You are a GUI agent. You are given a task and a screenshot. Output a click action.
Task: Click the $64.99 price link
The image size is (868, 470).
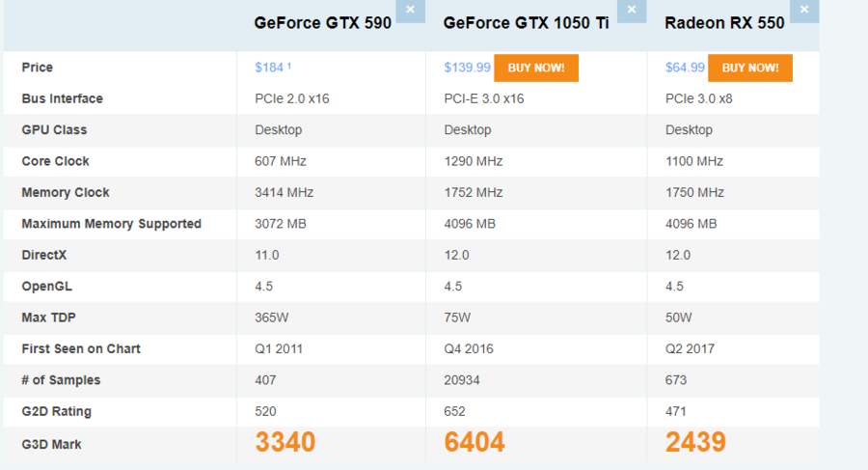point(685,68)
